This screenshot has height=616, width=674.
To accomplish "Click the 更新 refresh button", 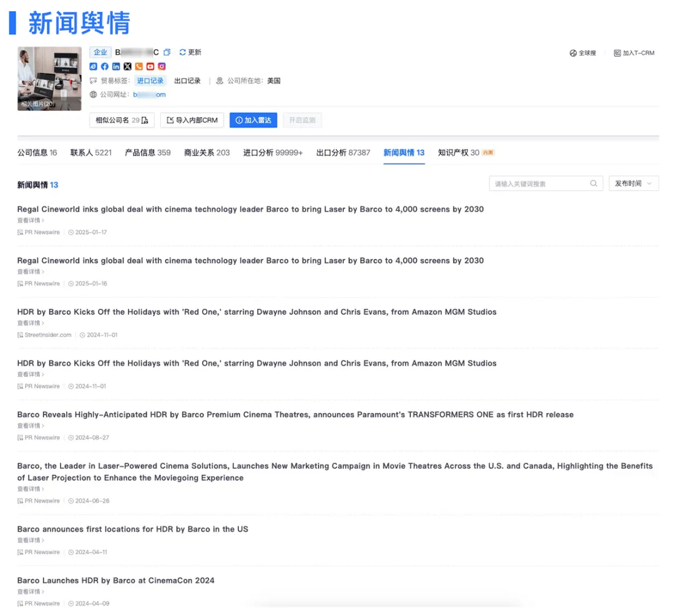I will point(190,52).
